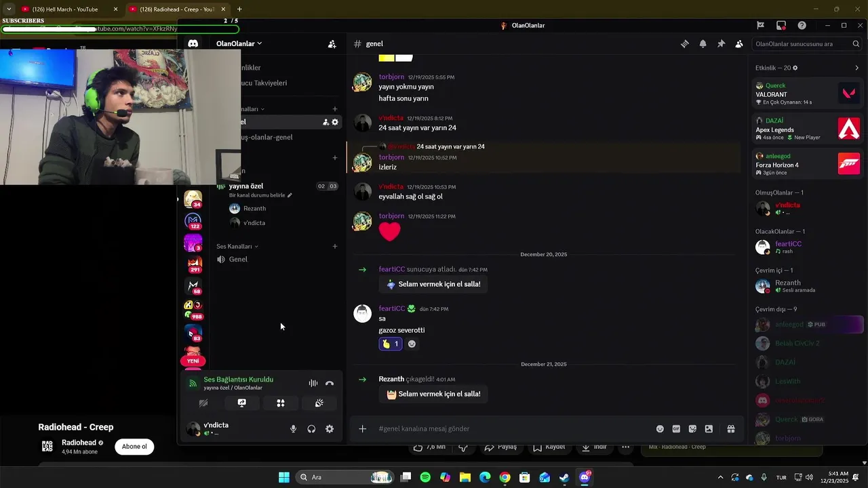
Task: Open sticker picker in message box
Action: click(x=692, y=429)
